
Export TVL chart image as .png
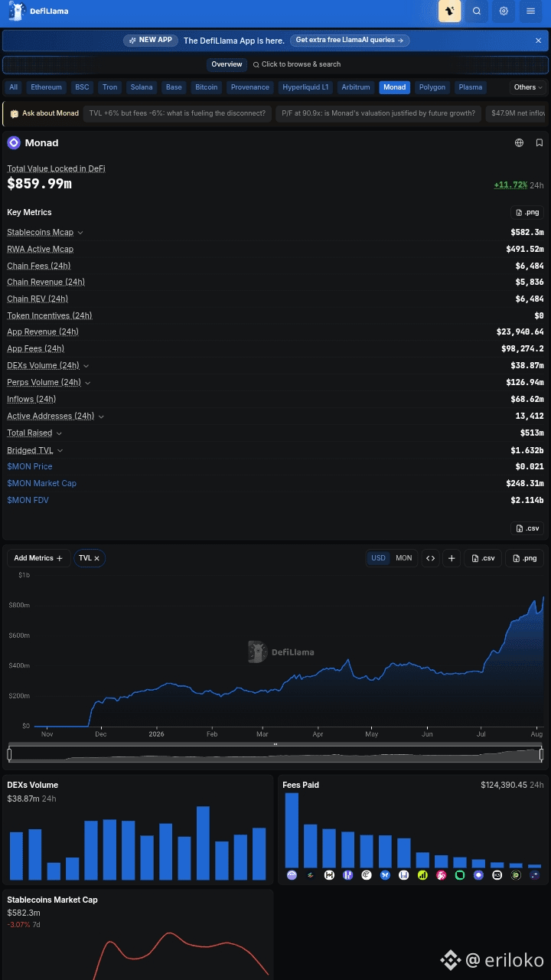(524, 558)
